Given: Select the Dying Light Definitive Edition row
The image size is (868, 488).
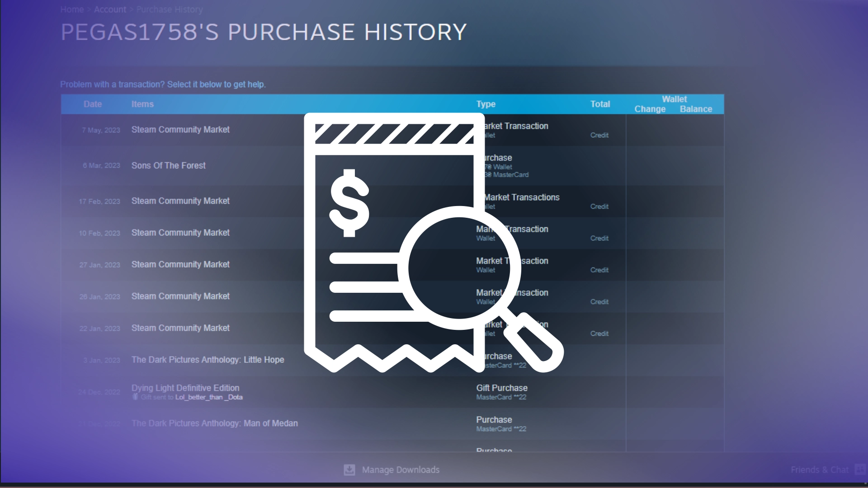Looking at the screenshot, I should point(298,391).
